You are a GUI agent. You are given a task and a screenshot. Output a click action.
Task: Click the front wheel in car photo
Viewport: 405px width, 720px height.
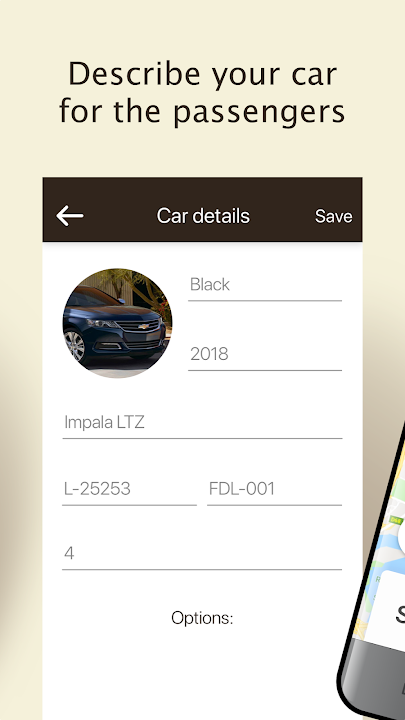(75, 345)
